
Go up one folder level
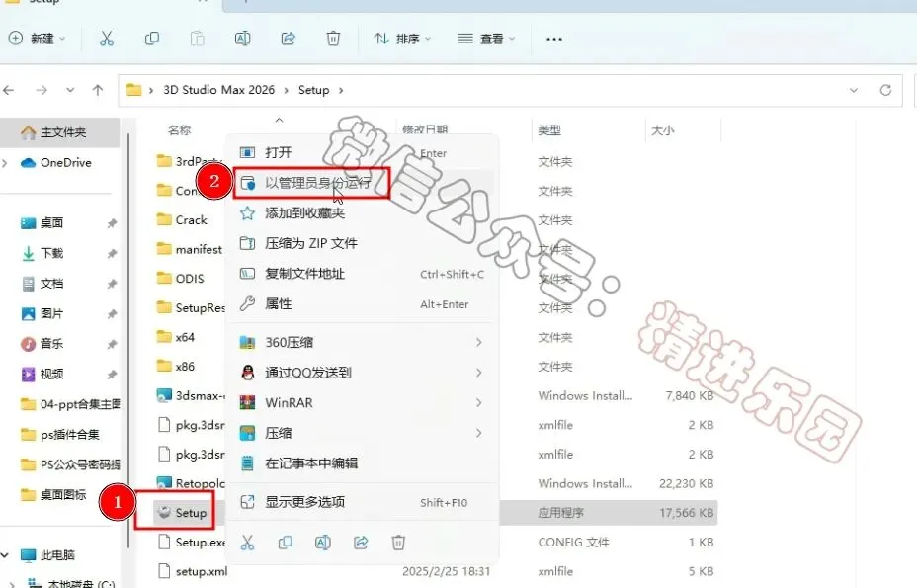coord(98,90)
